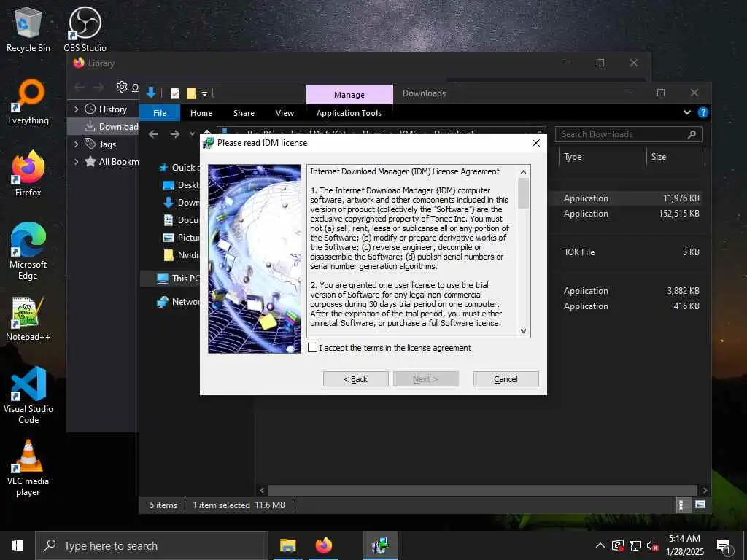
Task: Select Downloads in Firefox Library sidebar
Action: 111,126
